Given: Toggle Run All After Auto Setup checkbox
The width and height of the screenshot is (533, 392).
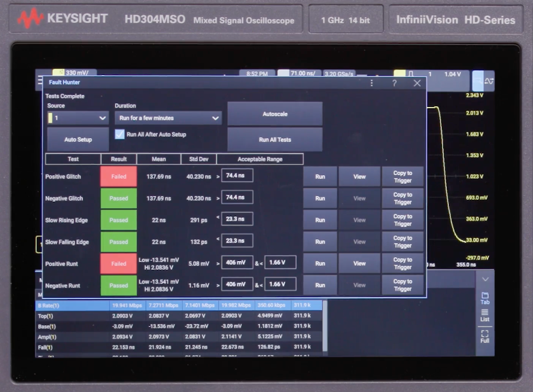Looking at the screenshot, I should pos(119,134).
